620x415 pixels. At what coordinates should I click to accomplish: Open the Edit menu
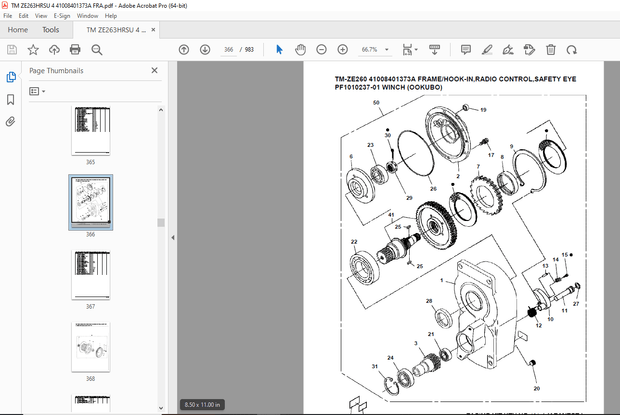[x=23, y=16]
